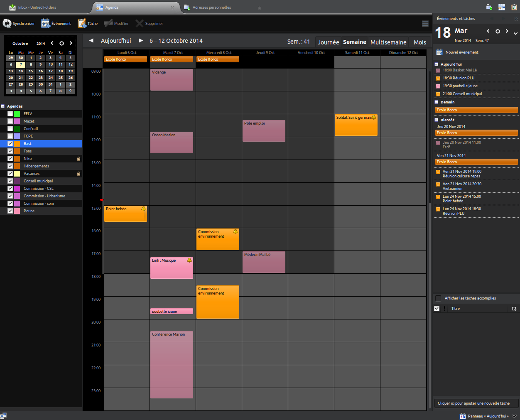Click the Pouné pink color swatch
Image resolution: width=520 pixels, height=420 pixels.
tap(17, 211)
